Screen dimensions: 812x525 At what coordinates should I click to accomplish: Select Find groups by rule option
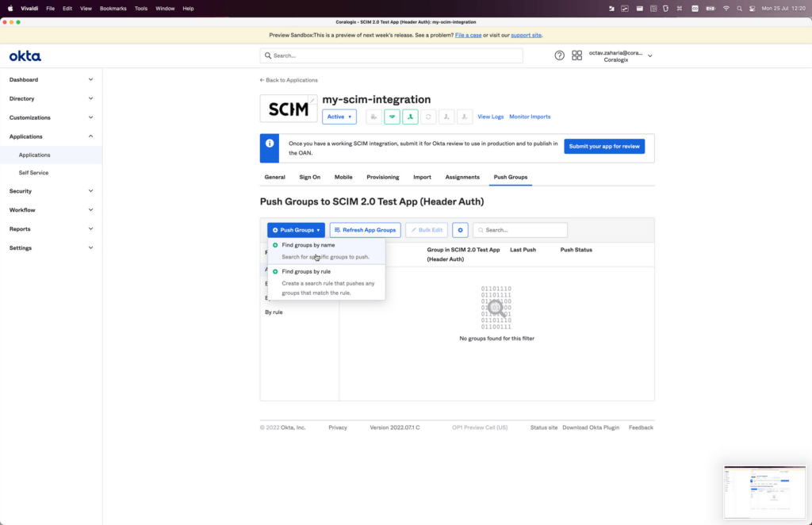326,282
